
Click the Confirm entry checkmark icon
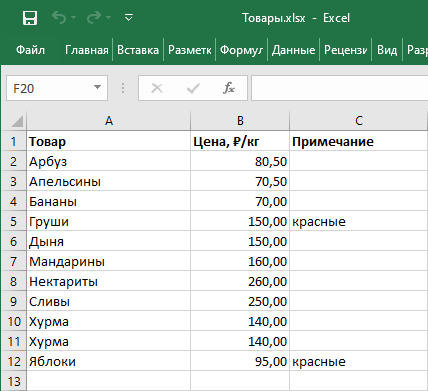pos(193,88)
